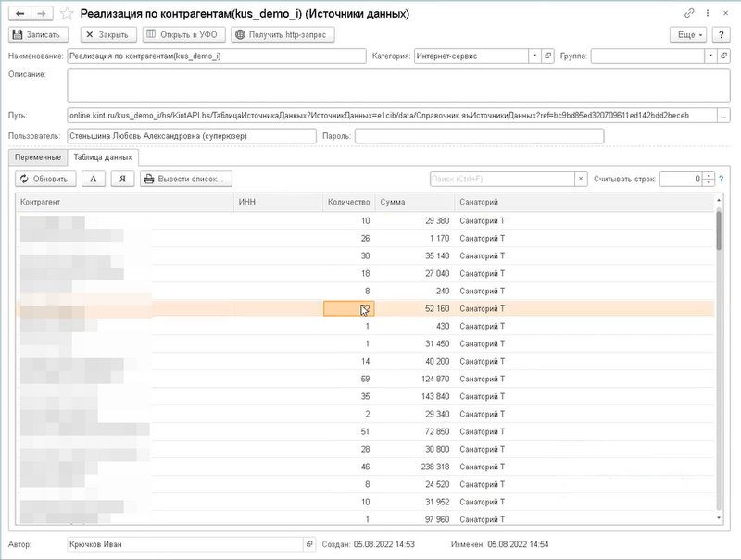Select the Таблица данных tab

(102, 157)
